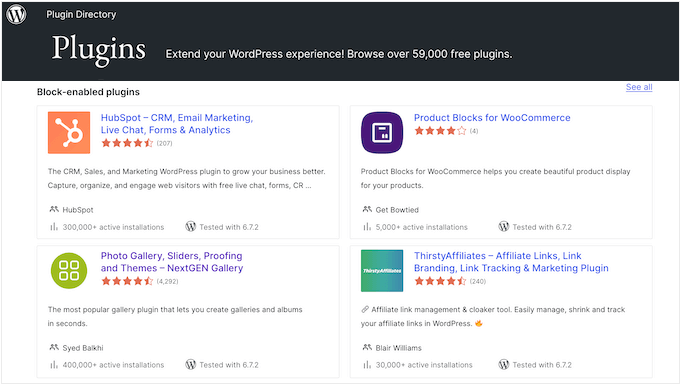
Task: Click '30,000+ active installations' text
Action: [x=424, y=365]
